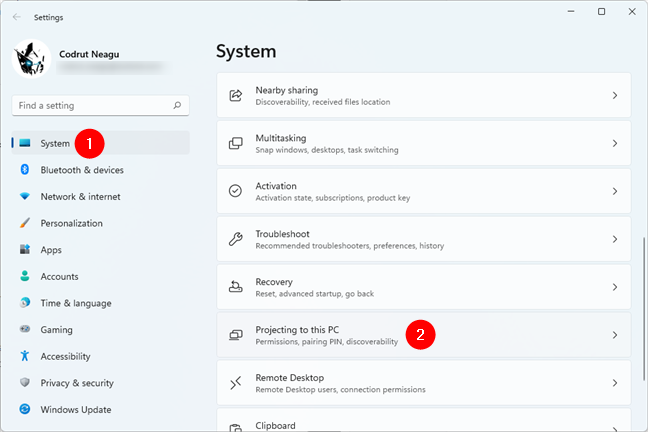
Task: Close the Settings window
Action: (632, 12)
